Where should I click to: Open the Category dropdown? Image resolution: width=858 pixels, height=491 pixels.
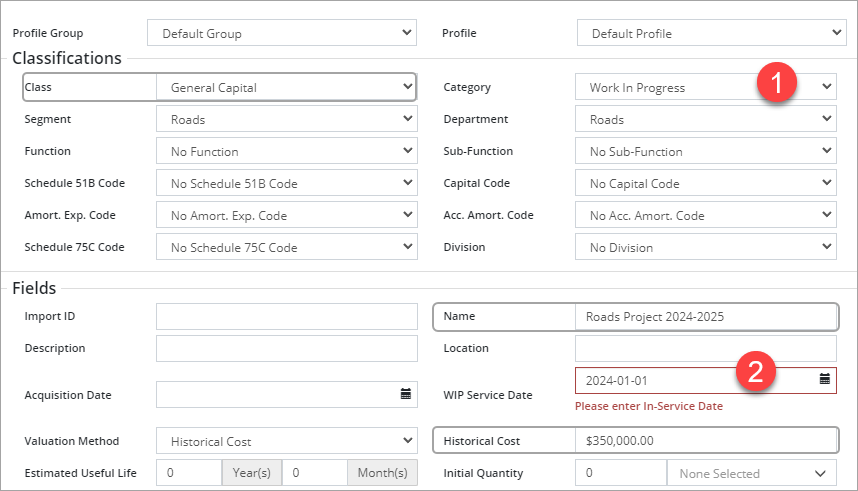coord(705,87)
